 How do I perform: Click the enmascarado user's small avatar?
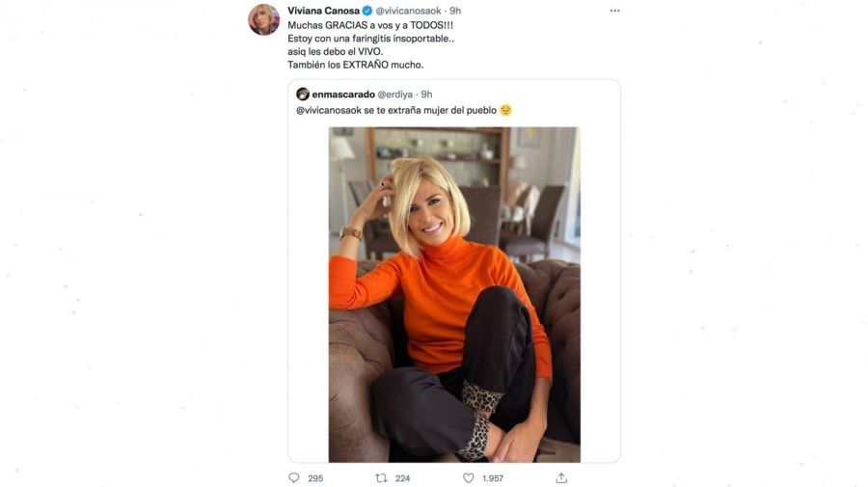point(303,95)
